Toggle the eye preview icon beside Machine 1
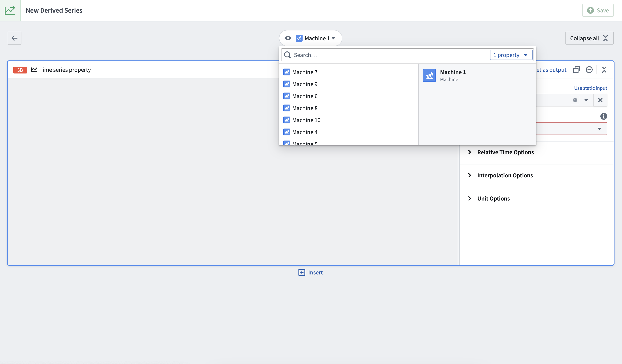 (288, 38)
